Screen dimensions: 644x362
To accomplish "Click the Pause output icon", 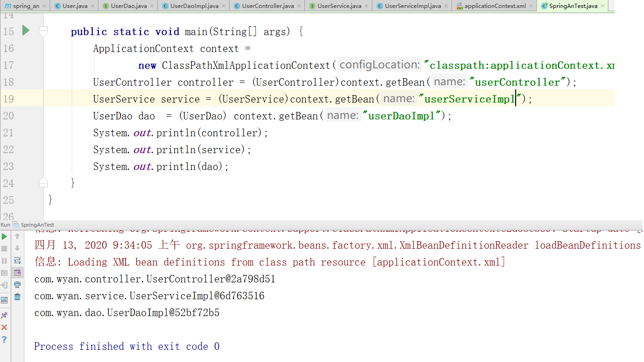I will 4,261.
